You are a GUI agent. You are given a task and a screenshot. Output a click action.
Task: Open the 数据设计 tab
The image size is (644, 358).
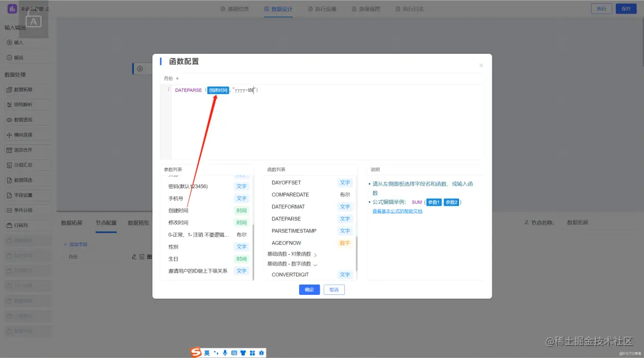tap(278, 9)
